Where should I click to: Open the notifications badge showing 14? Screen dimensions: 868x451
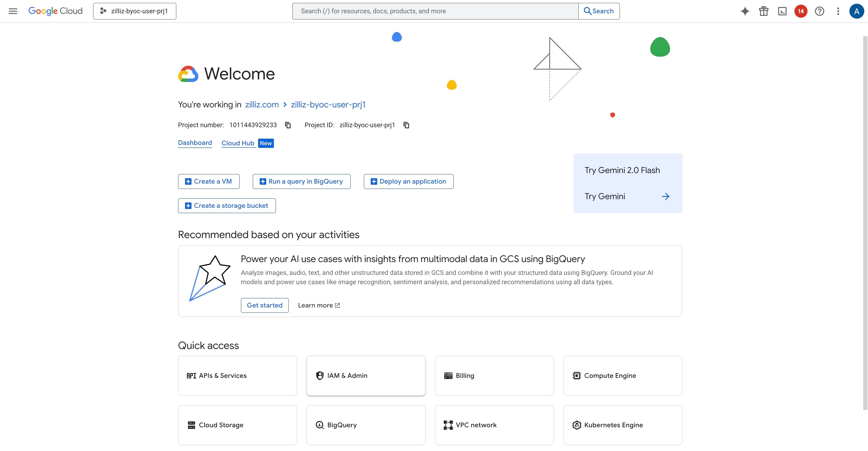pos(801,11)
